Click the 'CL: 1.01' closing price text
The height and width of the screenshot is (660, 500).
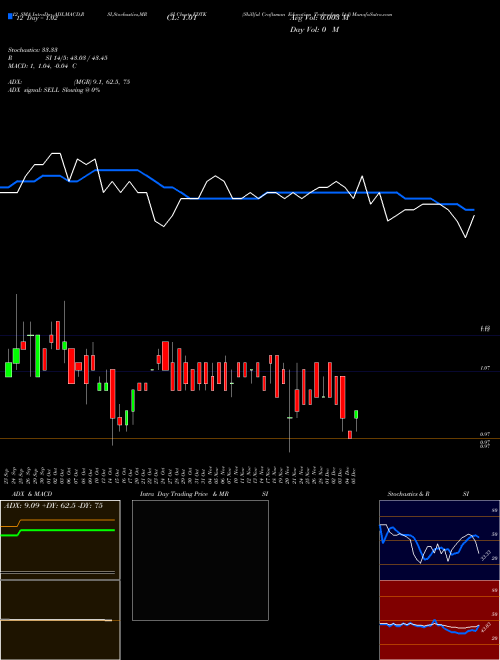pyautogui.click(x=181, y=18)
